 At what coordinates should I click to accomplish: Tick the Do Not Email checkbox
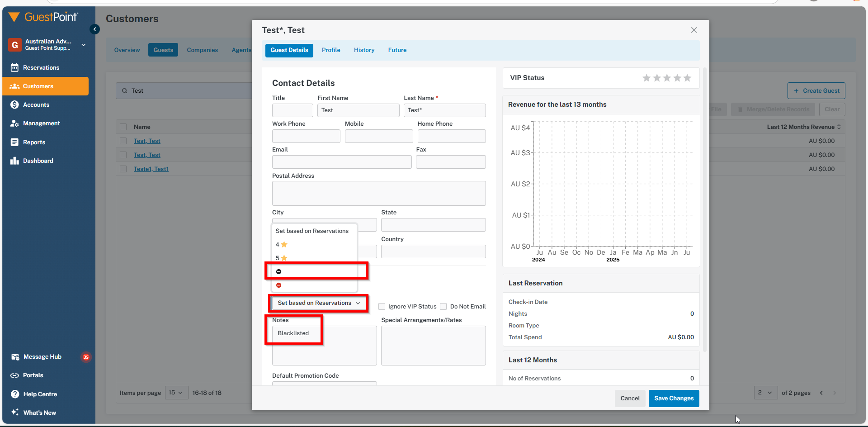click(443, 307)
